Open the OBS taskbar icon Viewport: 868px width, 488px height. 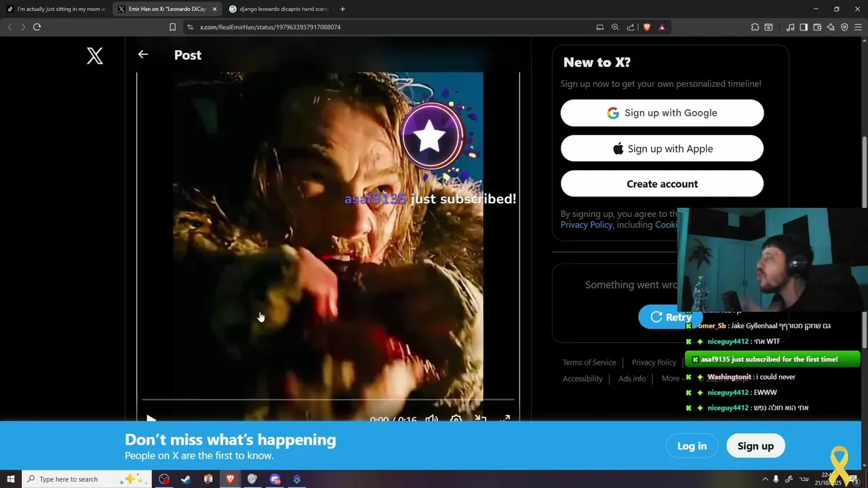click(x=164, y=479)
